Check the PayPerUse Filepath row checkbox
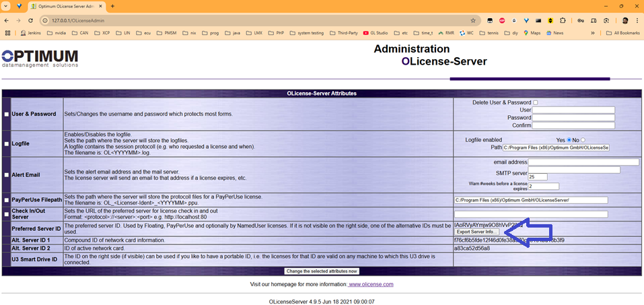The image size is (644, 305). (7, 200)
